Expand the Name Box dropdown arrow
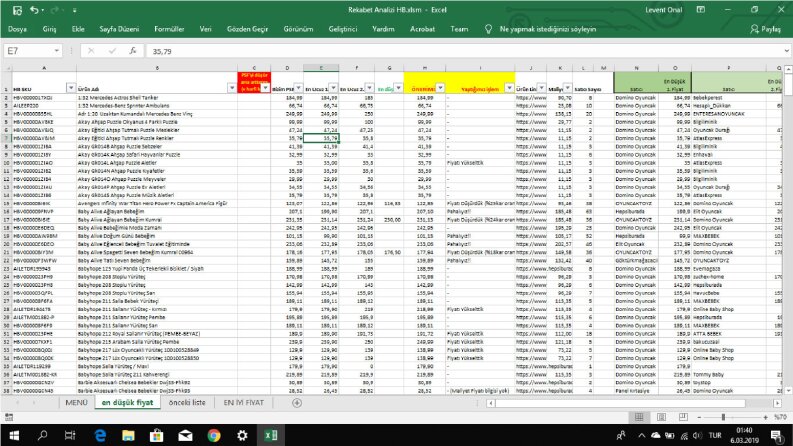The width and height of the screenshot is (793, 446). (57, 51)
